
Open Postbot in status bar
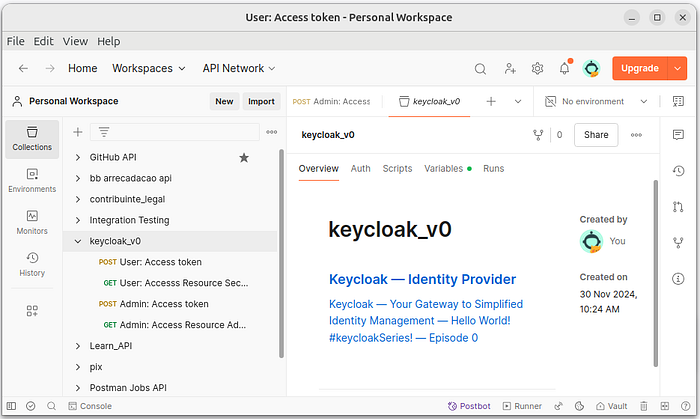tap(469, 406)
